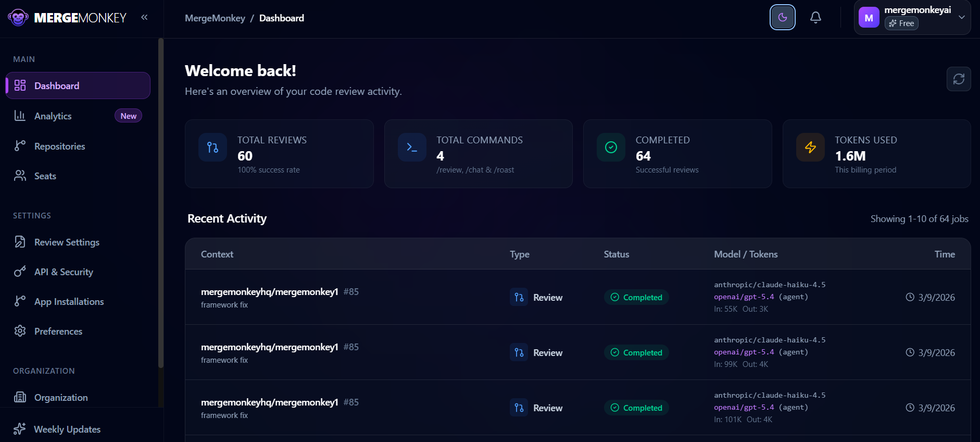Image resolution: width=980 pixels, height=442 pixels.
Task: Go to App Installations
Action: pos(78,301)
